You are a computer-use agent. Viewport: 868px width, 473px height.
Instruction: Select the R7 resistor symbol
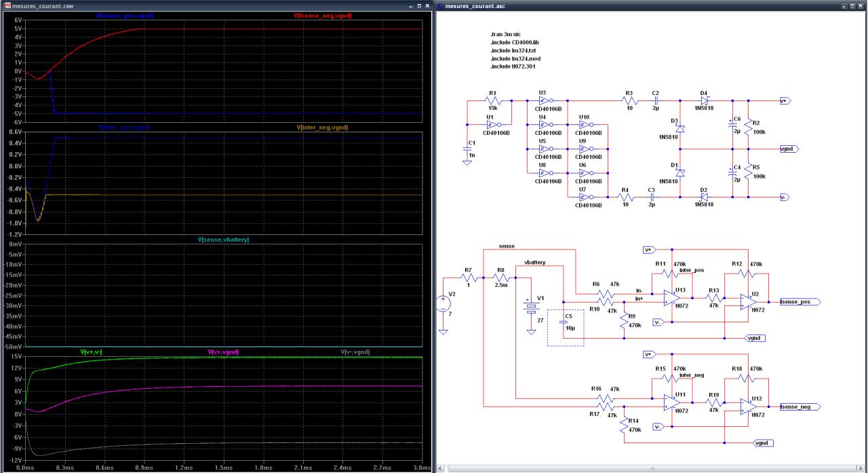point(468,278)
